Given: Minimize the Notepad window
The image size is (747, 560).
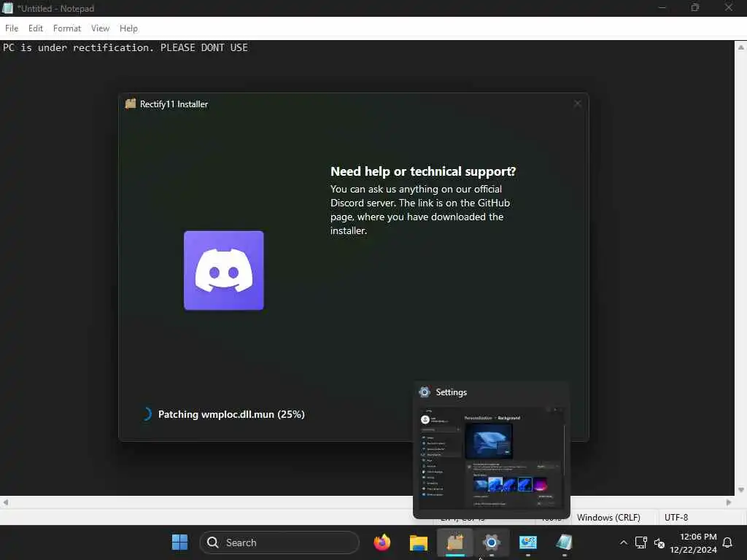Looking at the screenshot, I should pyautogui.click(x=662, y=7).
